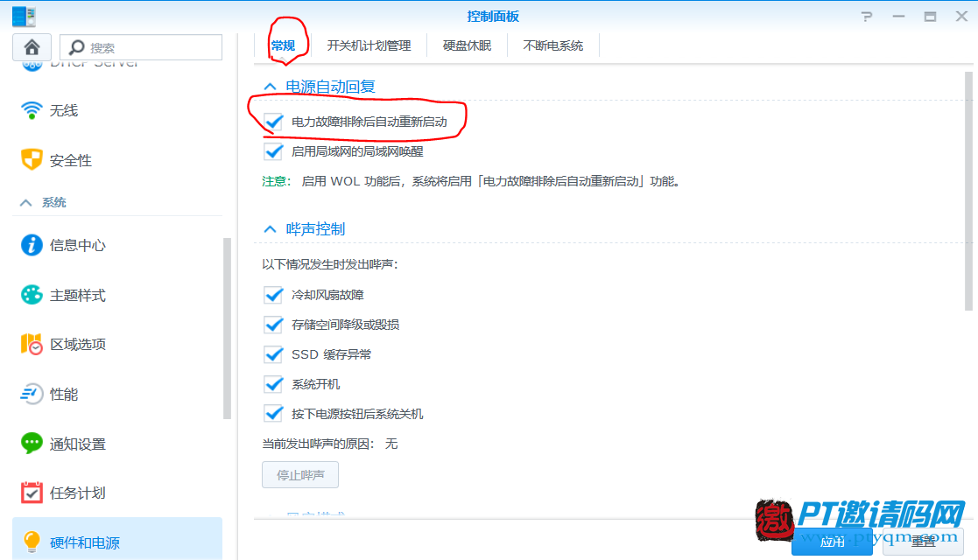This screenshot has width=978, height=560.
Task: Click the Stop Beep (停止哔声) button
Action: 300,474
